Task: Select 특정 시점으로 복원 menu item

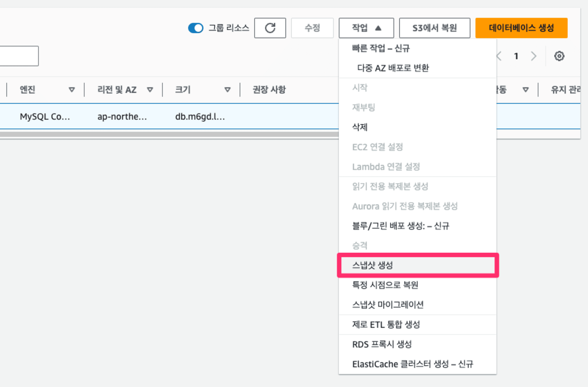Action: pyautogui.click(x=417, y=285)
